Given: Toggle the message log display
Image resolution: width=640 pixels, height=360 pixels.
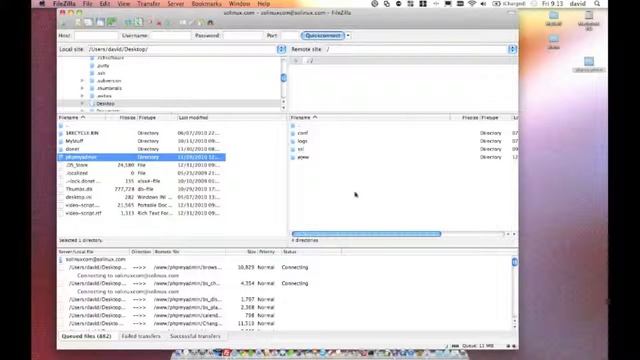Looking at the screenshot, I should [77, 22].
